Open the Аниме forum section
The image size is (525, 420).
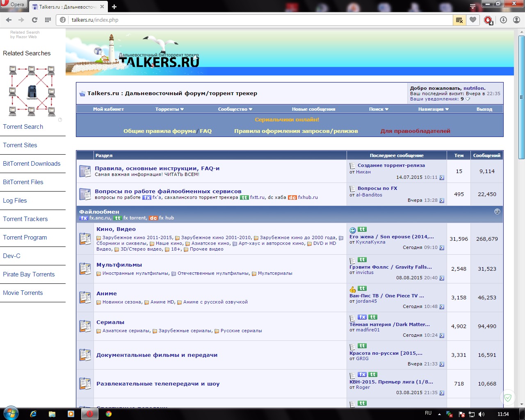tap(107, 294)
